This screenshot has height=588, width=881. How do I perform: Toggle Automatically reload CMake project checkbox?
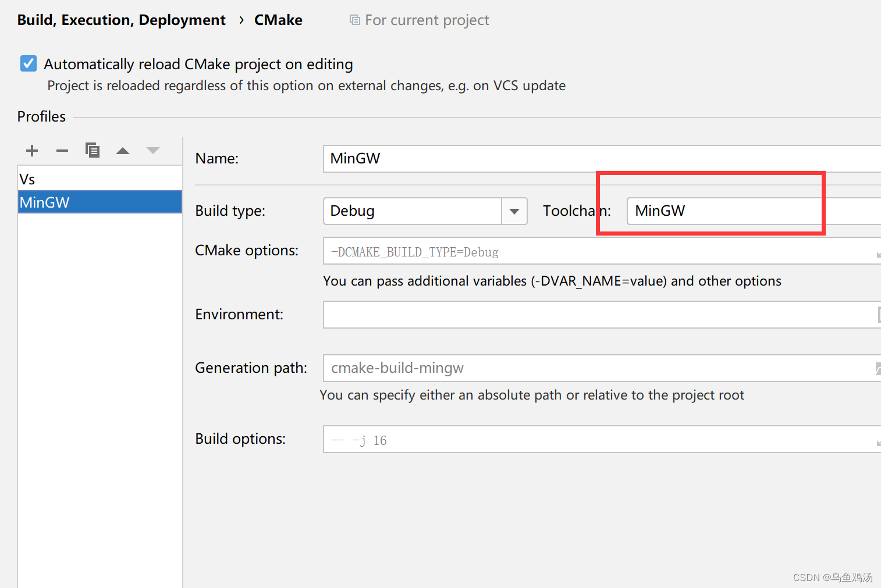pos(29,63)
